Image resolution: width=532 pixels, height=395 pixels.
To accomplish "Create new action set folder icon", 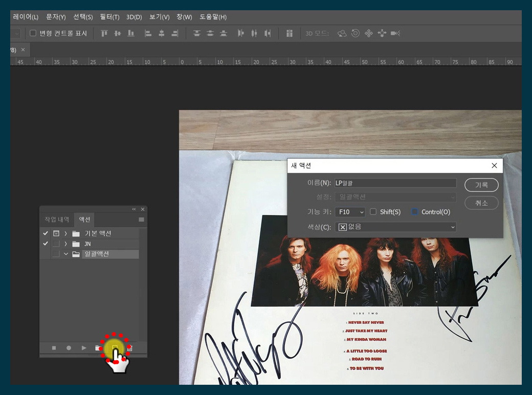I will click(x=98, y=348).
